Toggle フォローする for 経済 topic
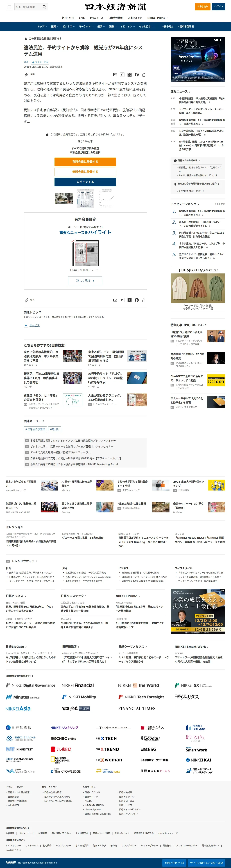The height and width of the screenshot is (868, 231). (x=40, y=62)
